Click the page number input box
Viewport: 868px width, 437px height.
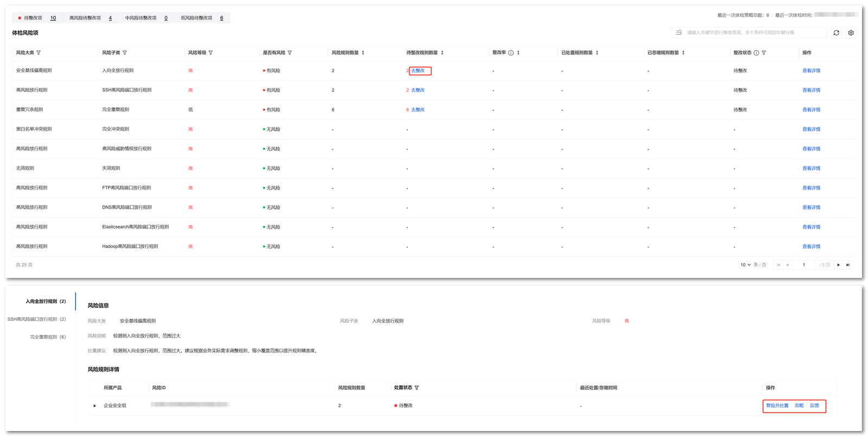point(804,265)
